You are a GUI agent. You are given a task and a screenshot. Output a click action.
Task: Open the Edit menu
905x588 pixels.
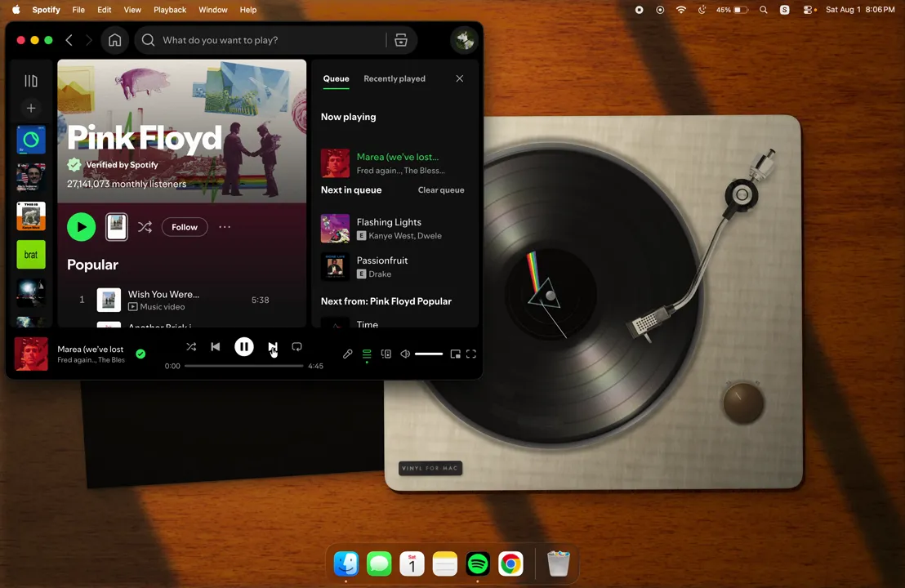pyautogui.click(x=105, y=10)
